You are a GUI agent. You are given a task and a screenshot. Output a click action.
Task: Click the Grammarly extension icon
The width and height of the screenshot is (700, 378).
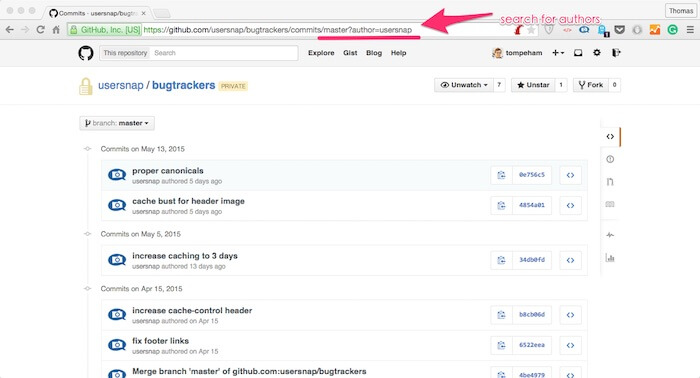point(672,30)
